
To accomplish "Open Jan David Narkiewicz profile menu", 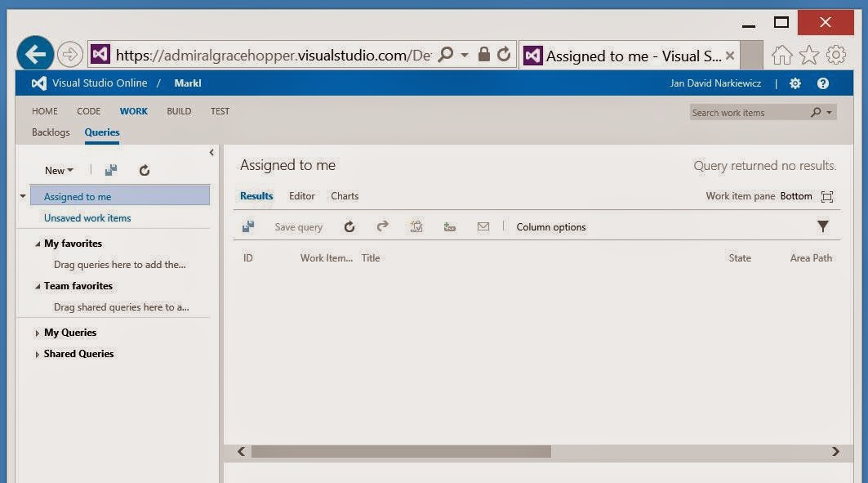I will [715, 83].
